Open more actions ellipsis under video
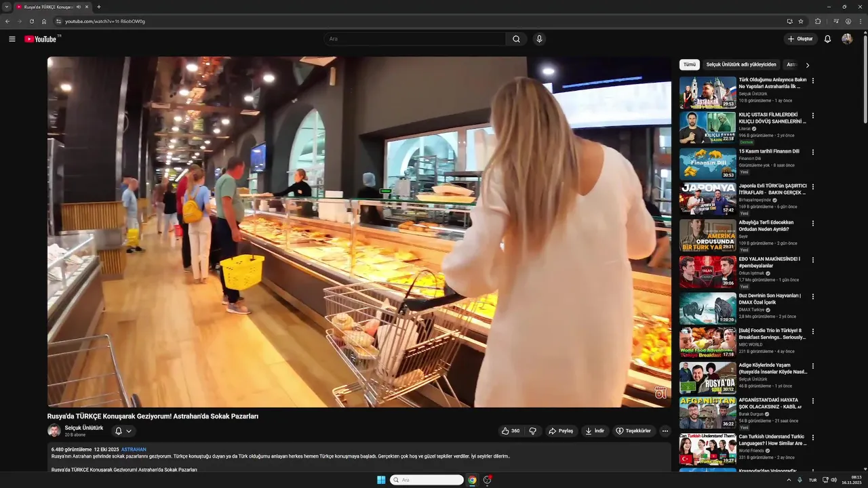868x488 pixels. point(665,431)
